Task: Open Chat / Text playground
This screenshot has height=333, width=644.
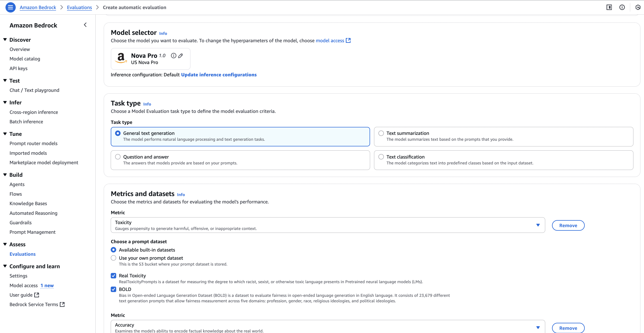Action: click(34, 90)
